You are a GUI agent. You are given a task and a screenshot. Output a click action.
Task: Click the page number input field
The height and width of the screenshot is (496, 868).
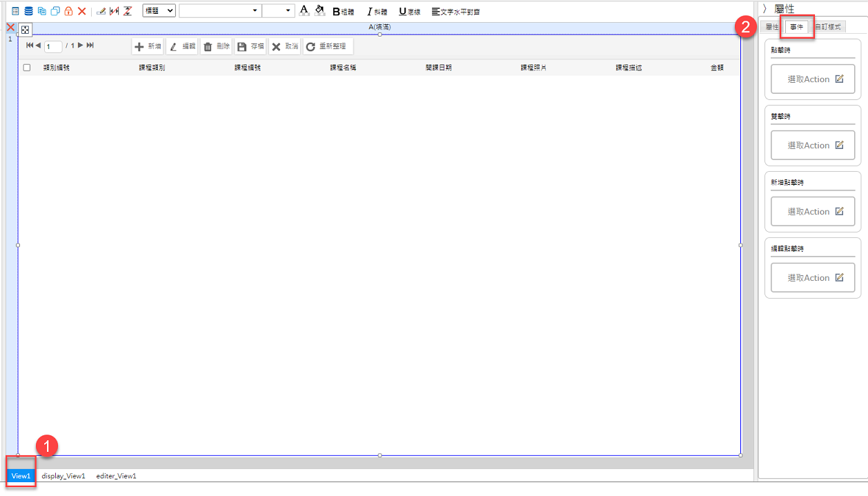pyautogui.click(x=53, y=46)
